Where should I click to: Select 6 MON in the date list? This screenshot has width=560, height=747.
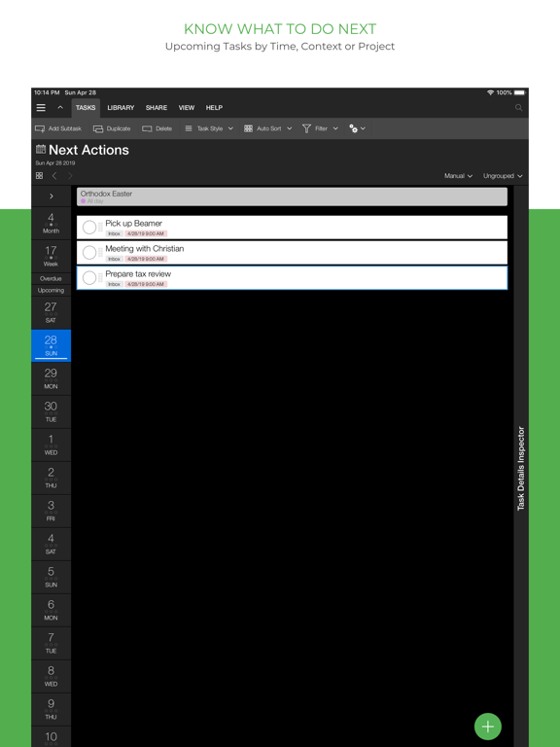point(51,610)
